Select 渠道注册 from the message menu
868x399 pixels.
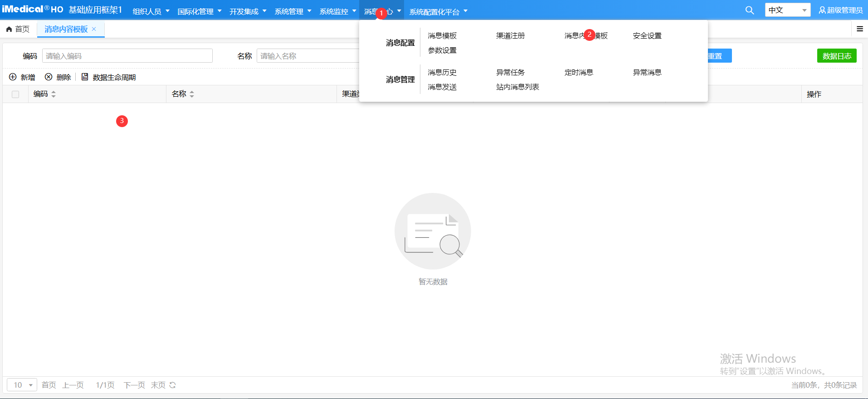point(510,36)
